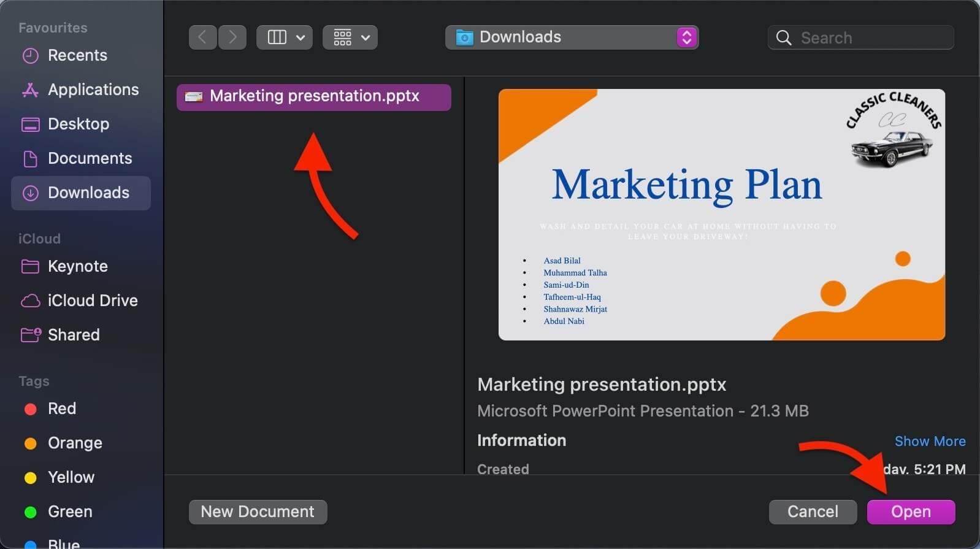980x549 pixels.
Task: Click the Information heading
Action: (x=521, y=440)
